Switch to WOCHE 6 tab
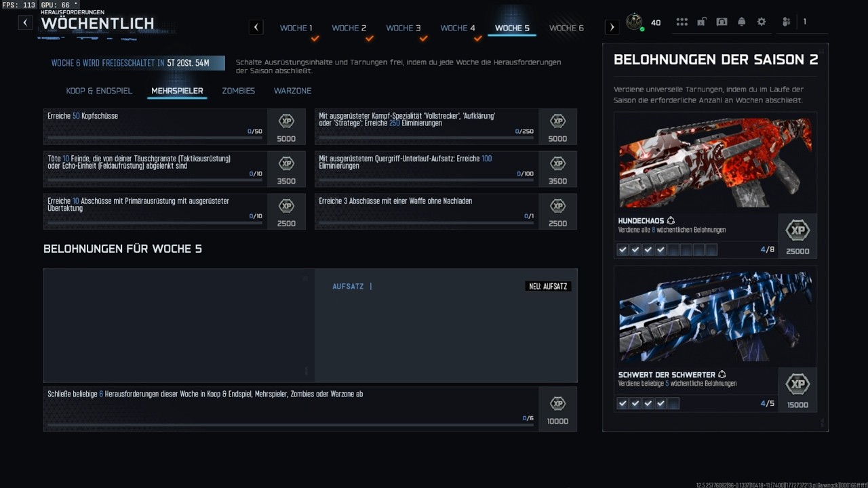The width and height of the screenshot is (868, 488). click(x=566, y=28)
